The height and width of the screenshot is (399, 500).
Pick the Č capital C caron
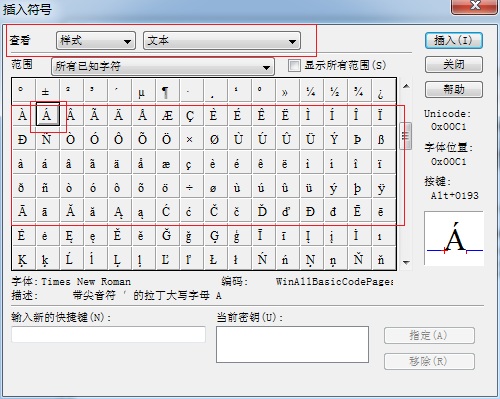(x=215, y=210)
